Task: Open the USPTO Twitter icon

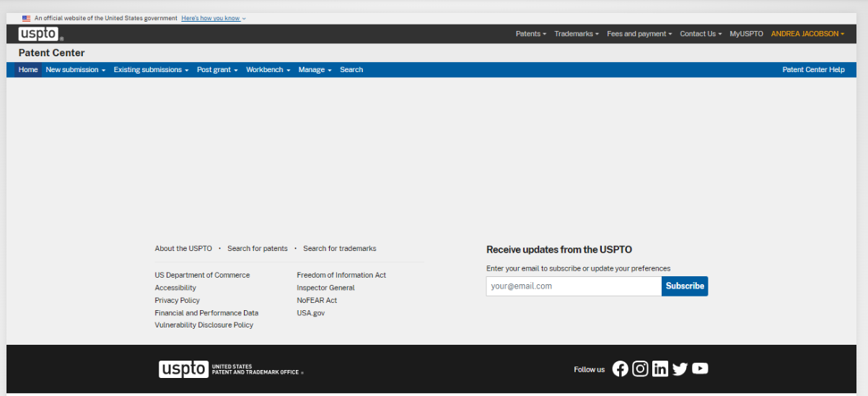Action: (680, 369)
